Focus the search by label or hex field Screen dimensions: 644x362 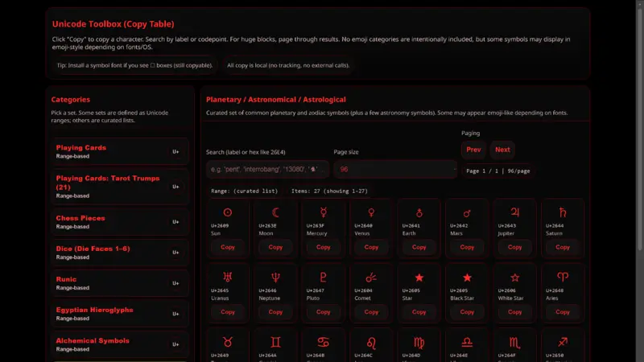click(267, 169)
